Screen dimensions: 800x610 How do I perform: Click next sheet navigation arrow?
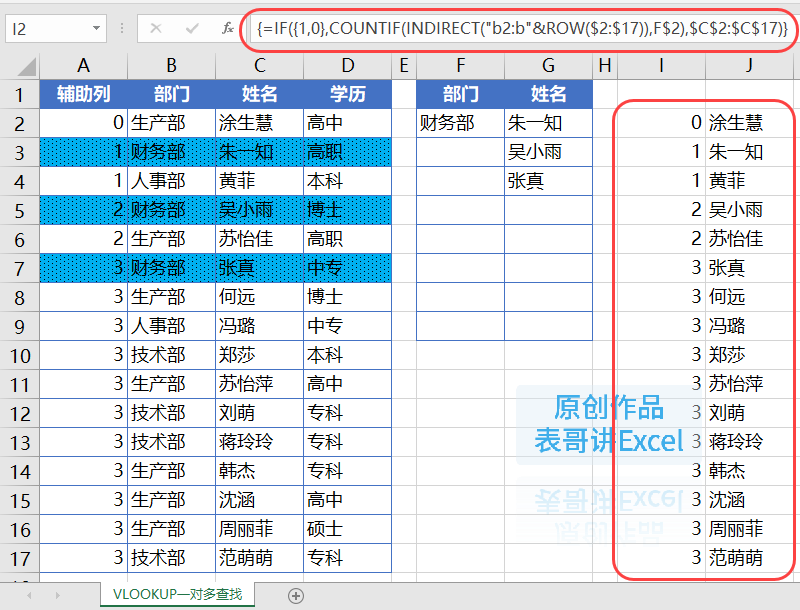click(58, 595)
